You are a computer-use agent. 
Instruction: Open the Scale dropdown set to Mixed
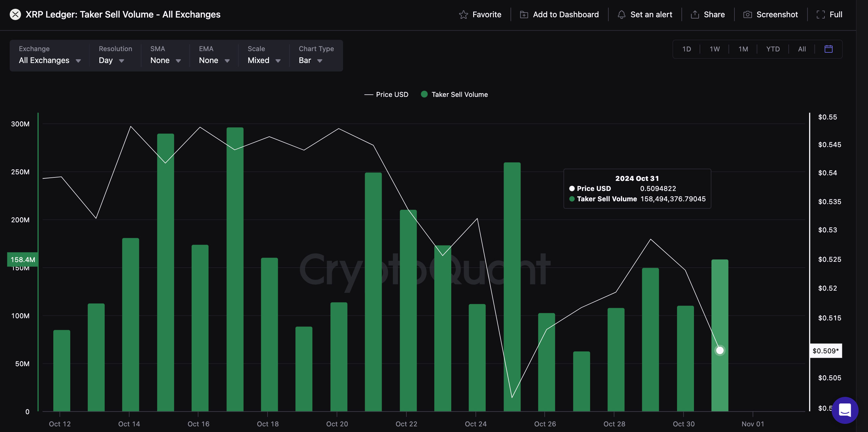(264, 60)
